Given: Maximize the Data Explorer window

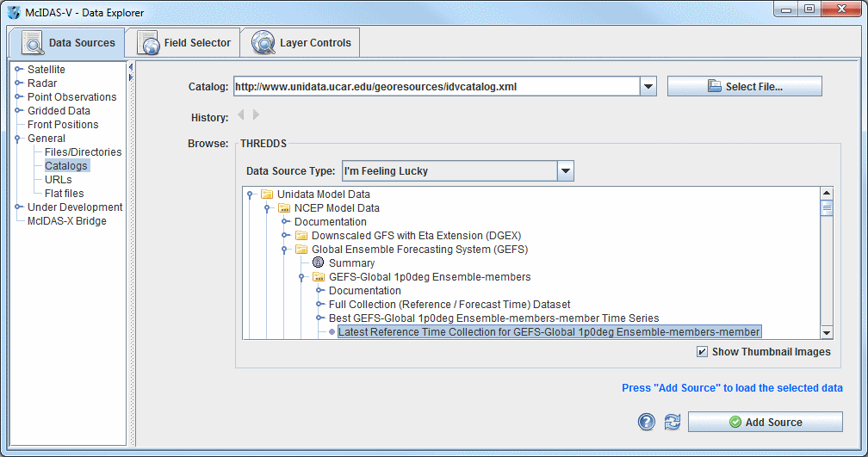Looking at the screenshot, I should 809,9.
